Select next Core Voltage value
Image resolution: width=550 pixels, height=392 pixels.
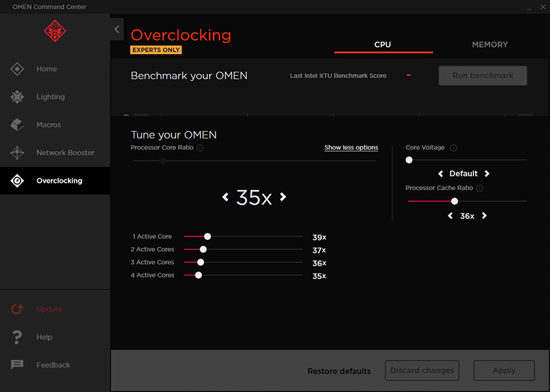point(487,173)
